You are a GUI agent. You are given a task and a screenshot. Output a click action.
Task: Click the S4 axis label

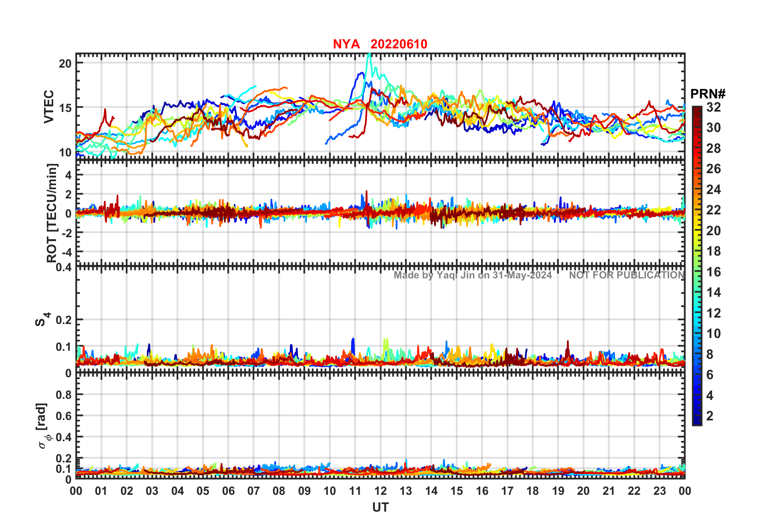[x=42, y=320]
